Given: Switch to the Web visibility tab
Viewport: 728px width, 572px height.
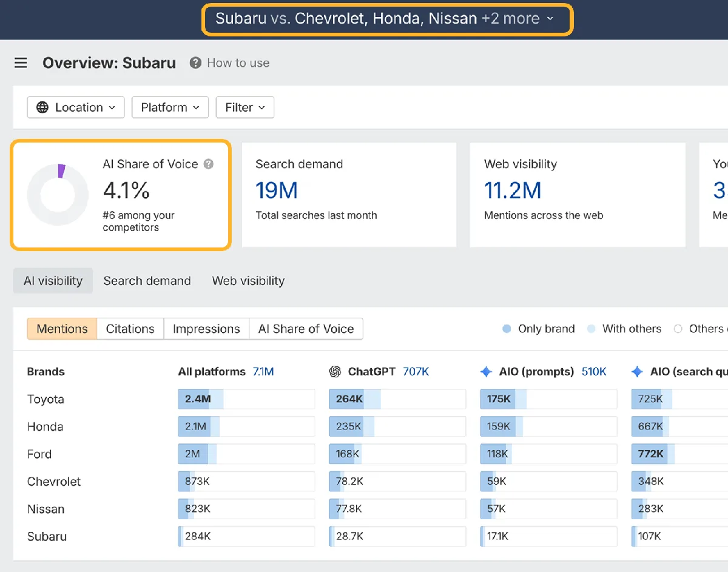Looking at the screenshot, I should [x=248, y=281].
